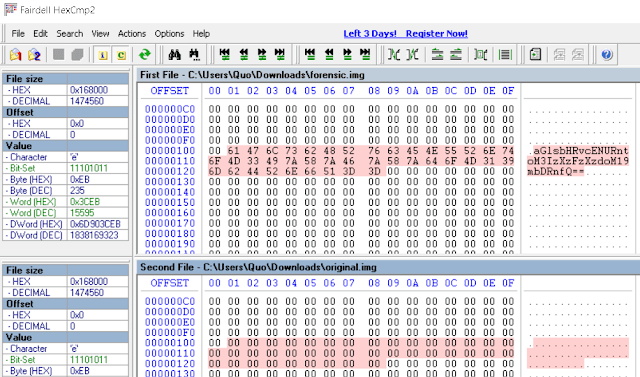Click the document with green arrow icon

(535, 54)
